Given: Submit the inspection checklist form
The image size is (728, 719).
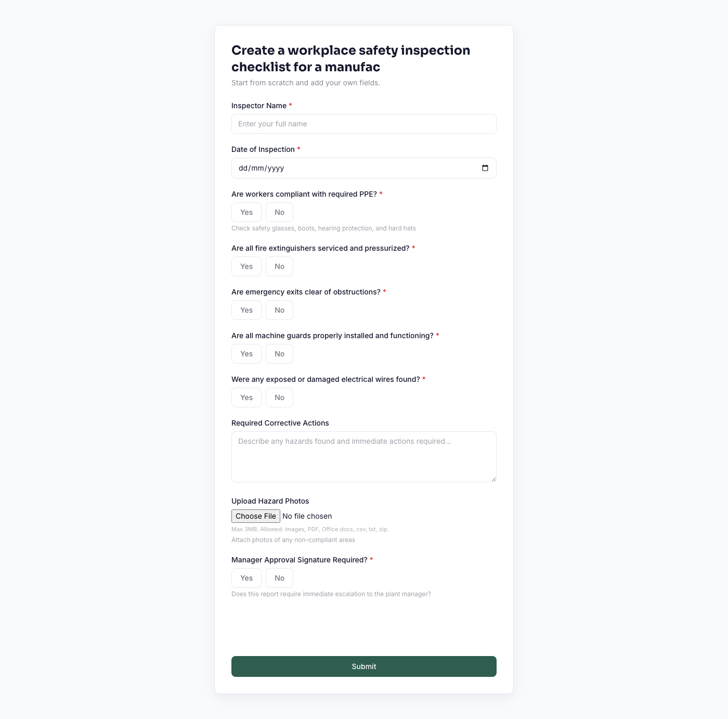Looking at the screenshot, I should coord(364,666).
